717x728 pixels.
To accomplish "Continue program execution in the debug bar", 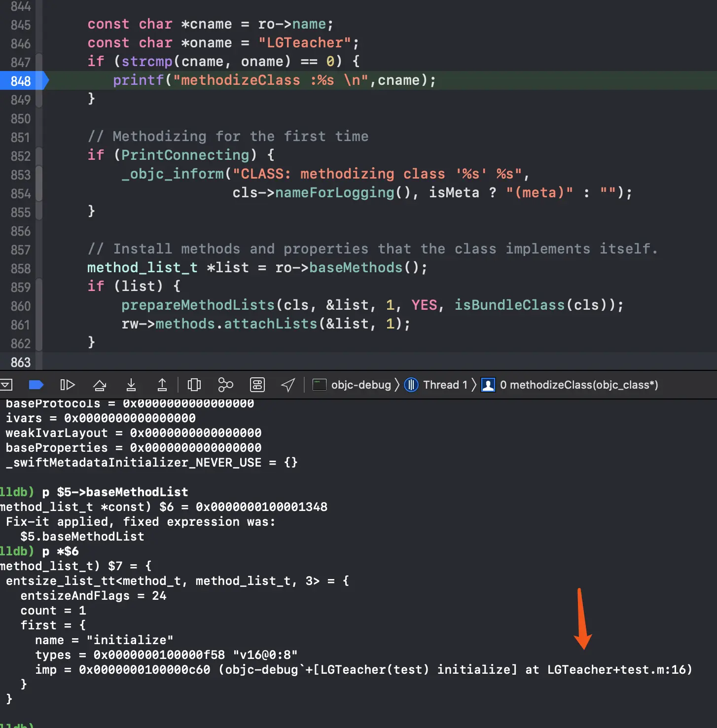I will 68,385.
